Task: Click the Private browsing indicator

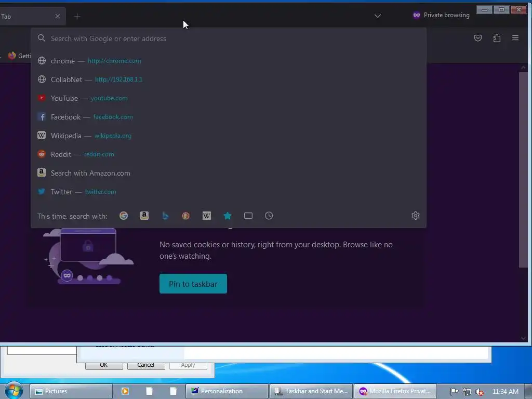Action: pyautogui.click(x=441, y=15)
